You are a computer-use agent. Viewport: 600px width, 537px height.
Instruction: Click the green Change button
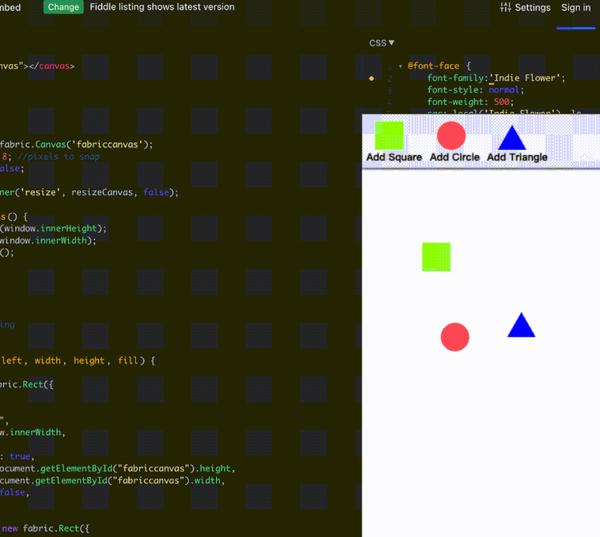tap(63, 7)
